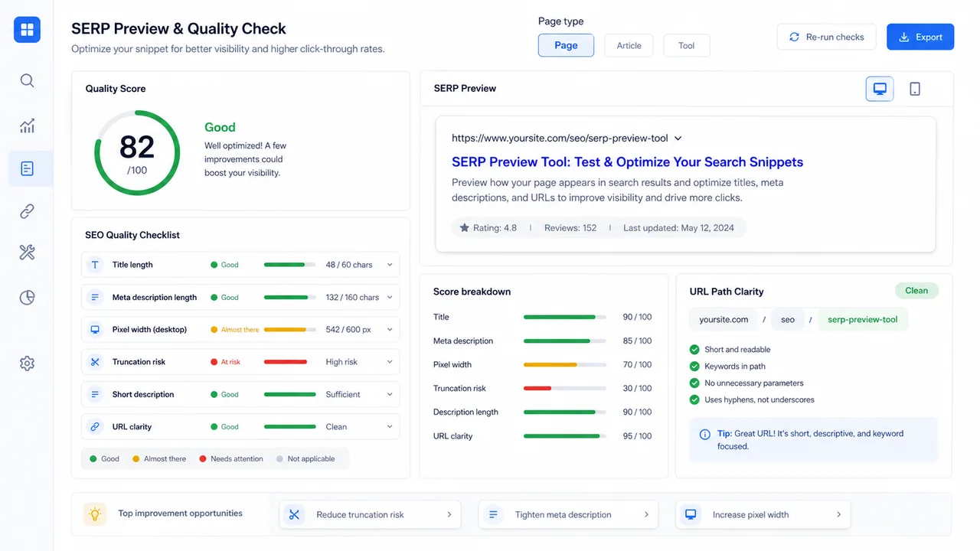This screenshot has width=980, height=551.
Task: Click the Truncation risk score bar in breakdown
Action: tap(565, 388)
